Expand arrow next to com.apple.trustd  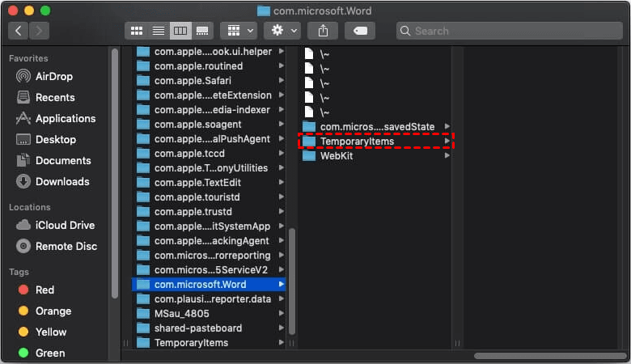click(x=282, y=212)
